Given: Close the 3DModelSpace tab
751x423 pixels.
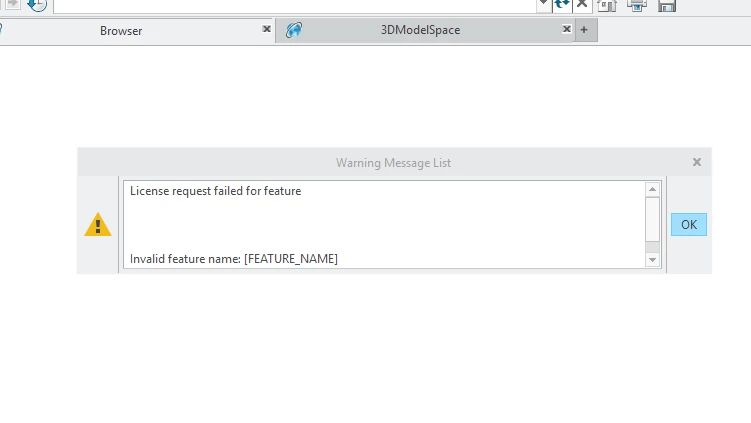Looking at the screenshot, I should (x=567, y=29).
